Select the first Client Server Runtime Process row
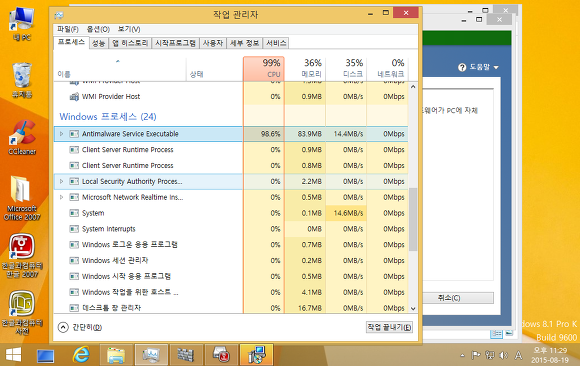Screen dimensions: 580x366 (231, 150)
